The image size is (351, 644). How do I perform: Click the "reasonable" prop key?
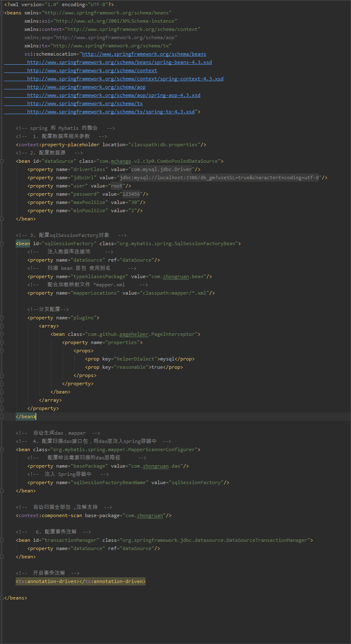tap(131, 367)
